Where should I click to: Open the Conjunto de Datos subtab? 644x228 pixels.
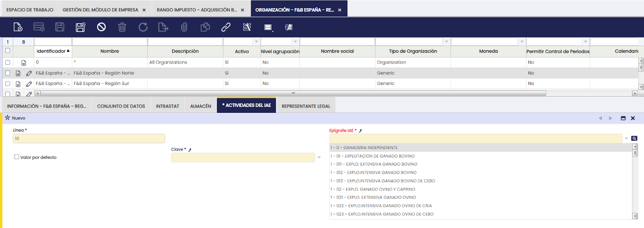(x=121, y=106)
